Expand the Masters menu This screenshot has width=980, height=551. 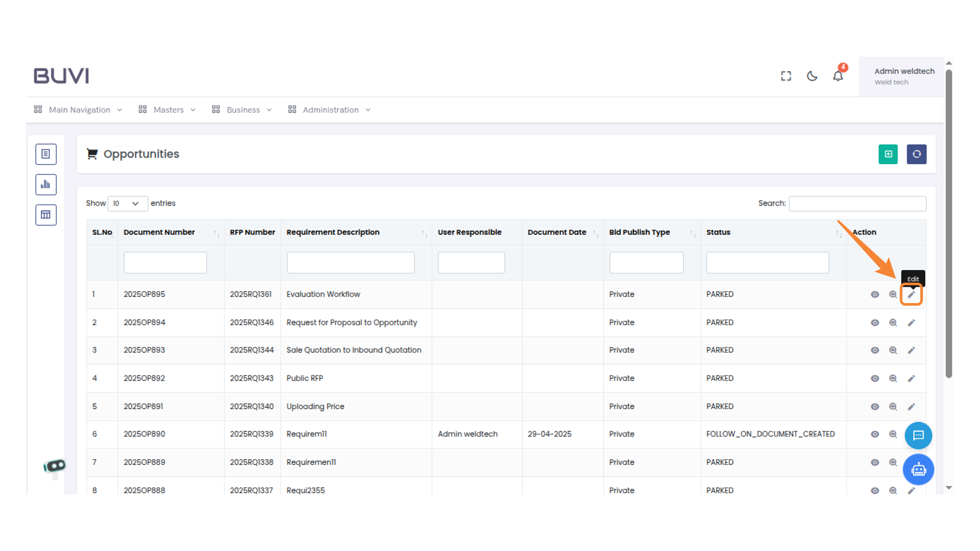[167, 110]
